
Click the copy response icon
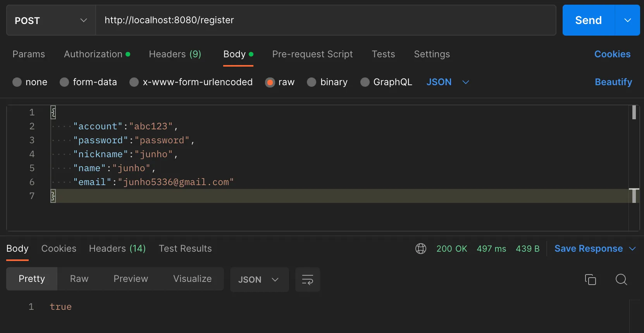click(x=590, y=279)
